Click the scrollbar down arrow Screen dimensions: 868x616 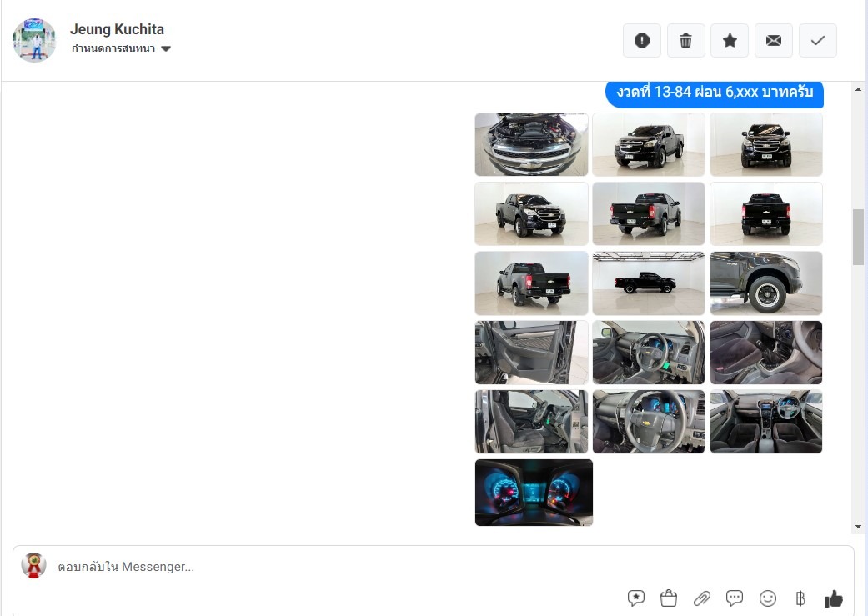[x=858, y=527]
